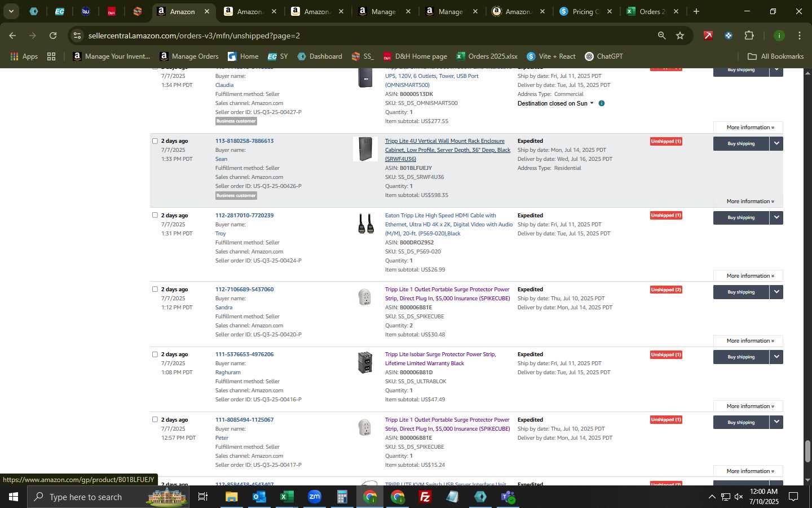Open the tab search dropdown arrow

[11, 11]
